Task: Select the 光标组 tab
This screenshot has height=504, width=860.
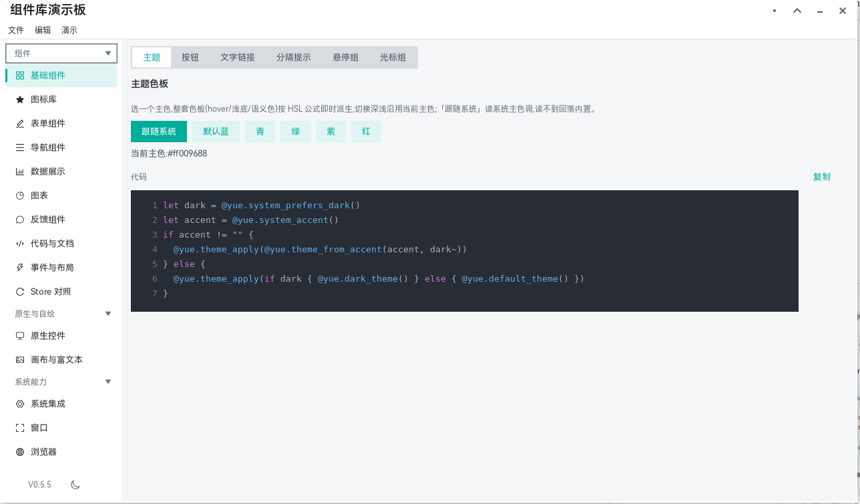Action: click(393, 57)
